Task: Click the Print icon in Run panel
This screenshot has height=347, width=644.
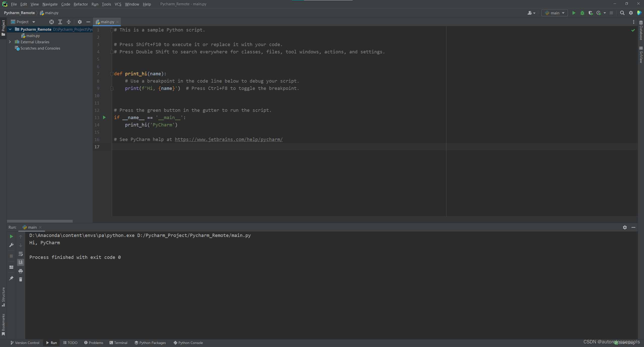Action: [21, 271]
